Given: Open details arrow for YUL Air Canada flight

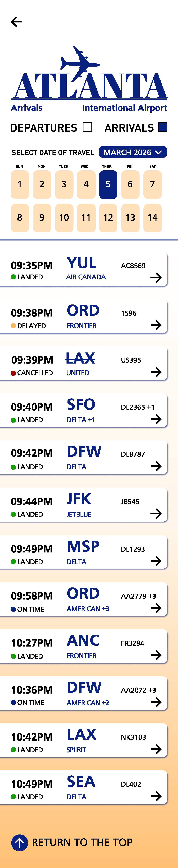Looking at the screenshot, I should (156, 278).
